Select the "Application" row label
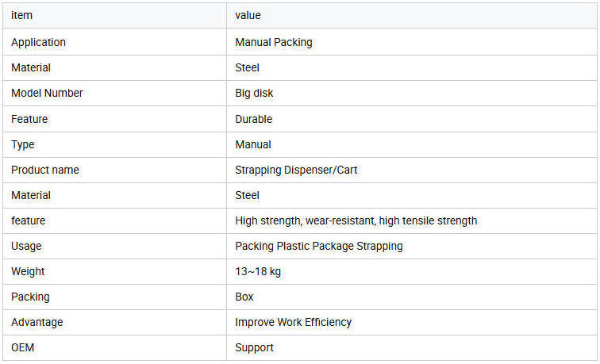 [x=38, y=42]
